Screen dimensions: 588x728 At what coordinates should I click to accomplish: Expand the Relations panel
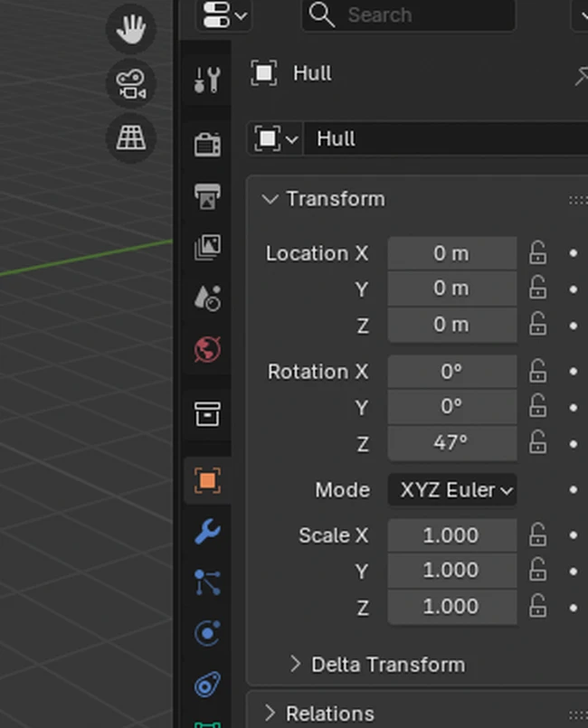coord(270,714)
